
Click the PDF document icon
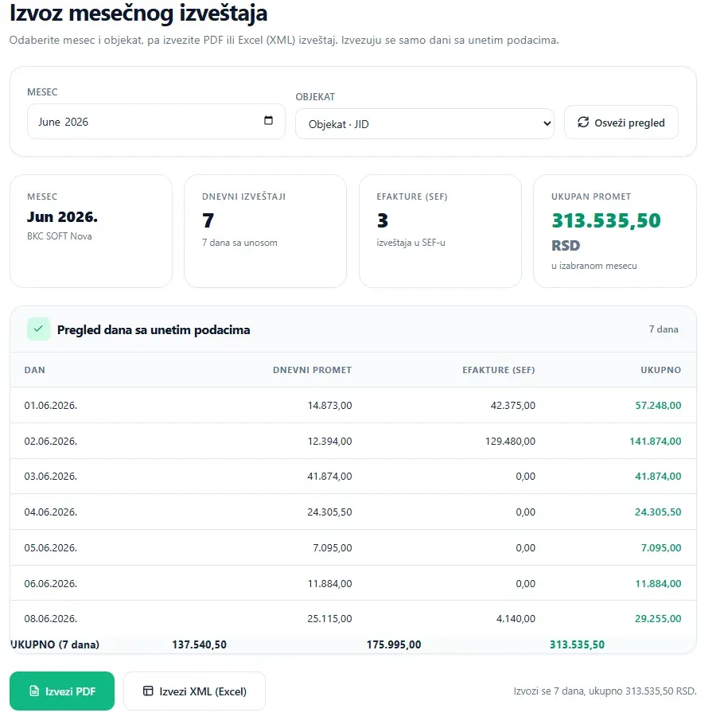34,691
